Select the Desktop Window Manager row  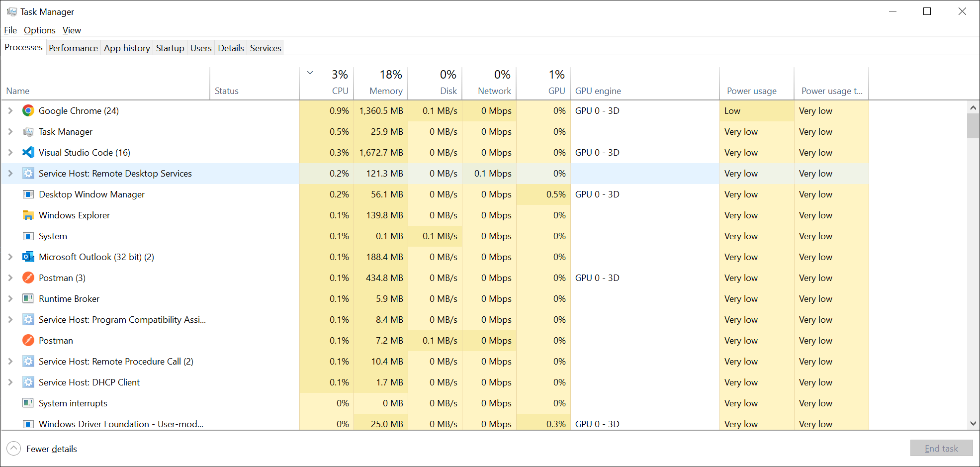[435, 194]
